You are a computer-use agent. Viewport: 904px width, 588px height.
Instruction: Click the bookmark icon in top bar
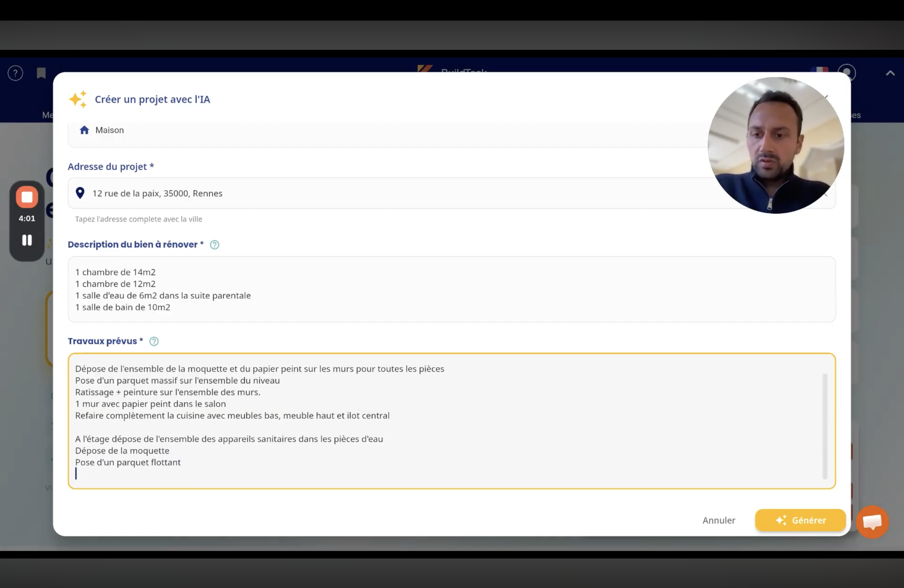(x=41, y=73)
